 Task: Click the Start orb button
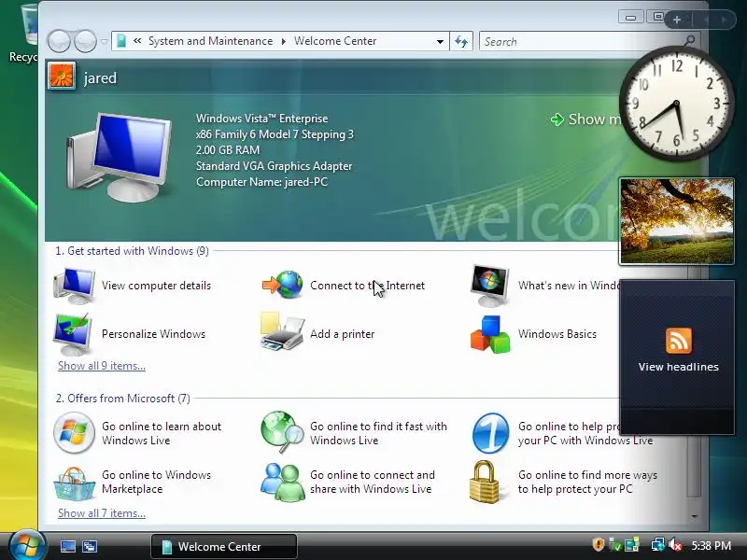pos(27,545)
